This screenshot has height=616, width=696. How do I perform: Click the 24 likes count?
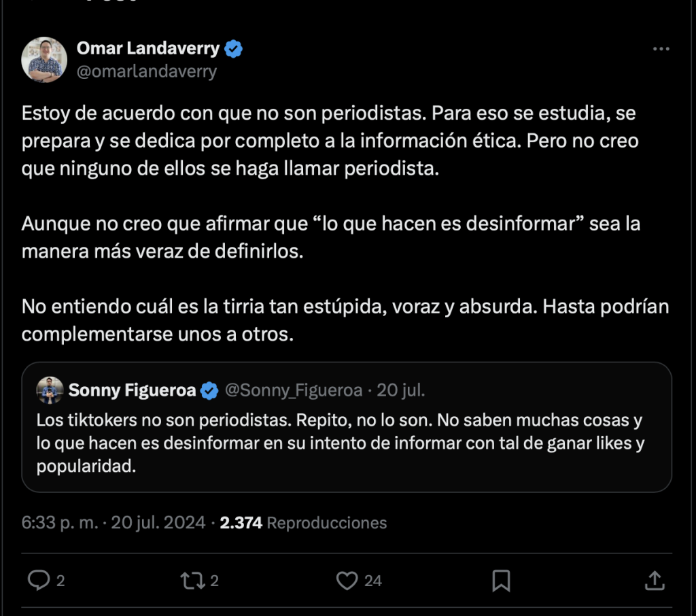coord(373,581)
